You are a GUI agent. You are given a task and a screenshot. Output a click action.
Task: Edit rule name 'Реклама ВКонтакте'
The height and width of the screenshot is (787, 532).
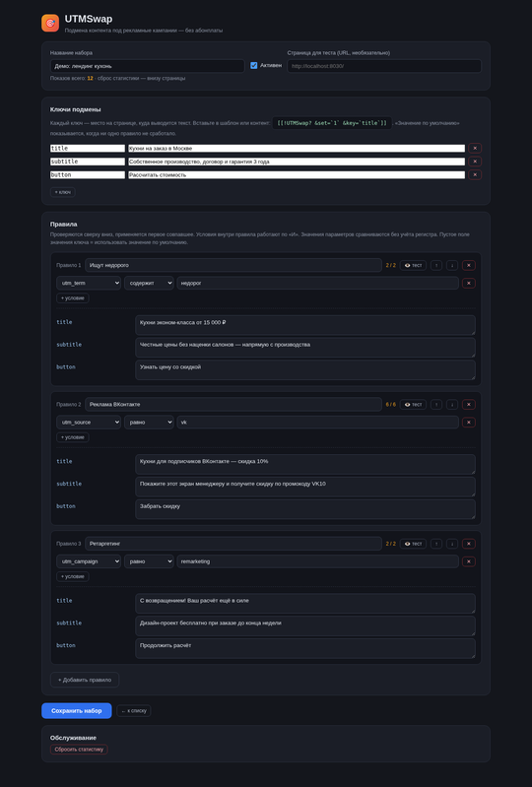[233, 405]
